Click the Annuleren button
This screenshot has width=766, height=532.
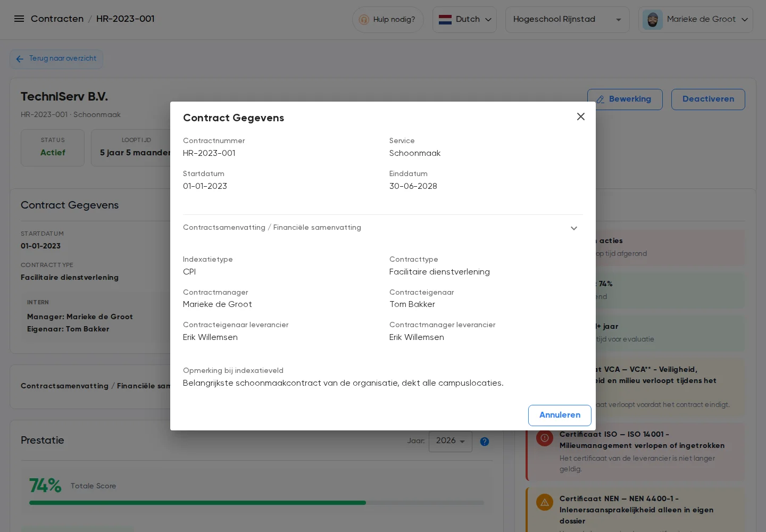pos(560,415)
